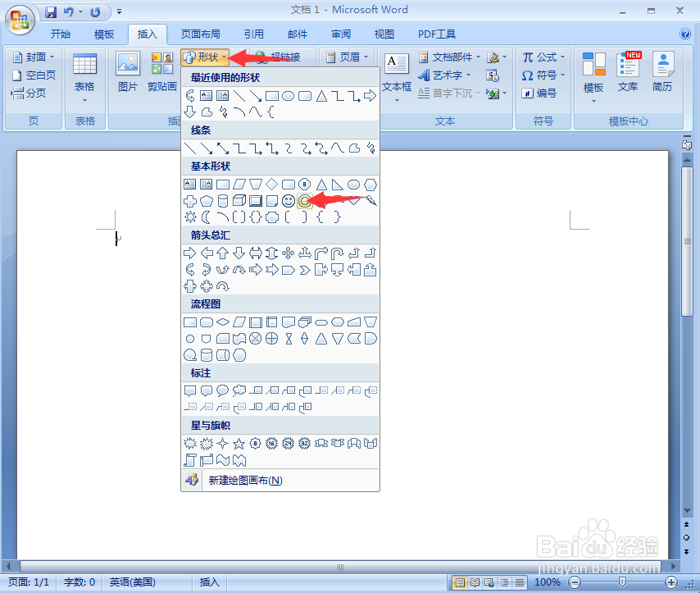Click the Save icon in quick access toolbar
The width and height of the screenshot is (700, 593).
(51, 11)
